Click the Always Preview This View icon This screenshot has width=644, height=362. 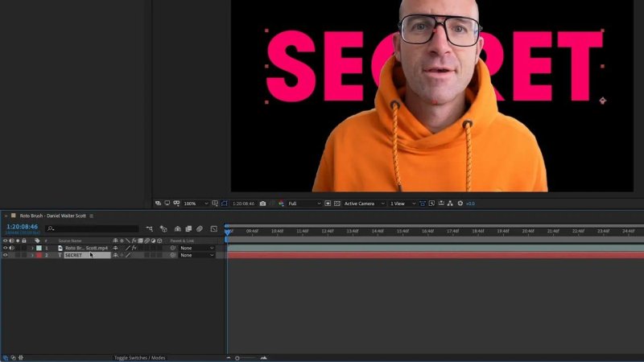click(x=158, y=204)
